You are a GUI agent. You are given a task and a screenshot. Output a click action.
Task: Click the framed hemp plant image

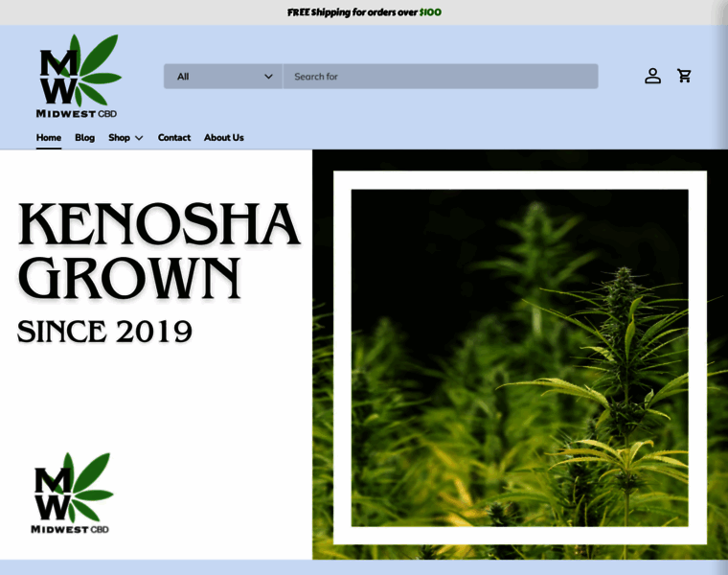519,357
